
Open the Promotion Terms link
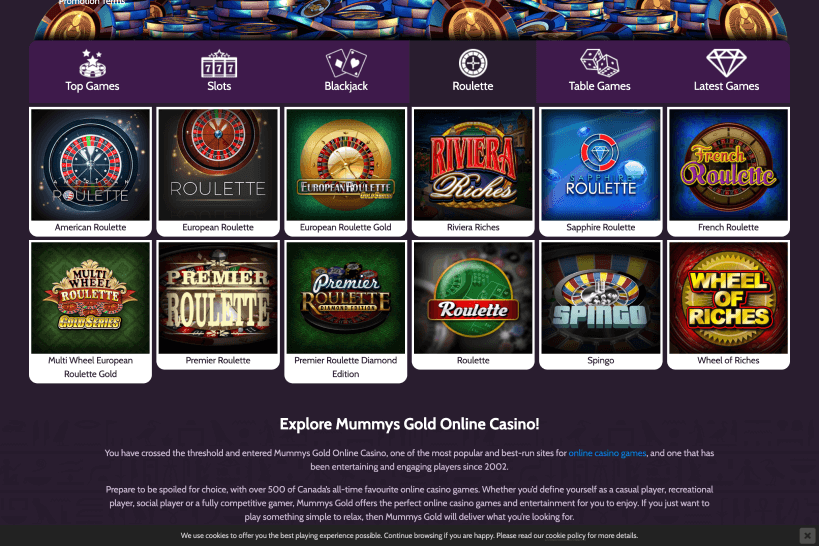(92, 2)
